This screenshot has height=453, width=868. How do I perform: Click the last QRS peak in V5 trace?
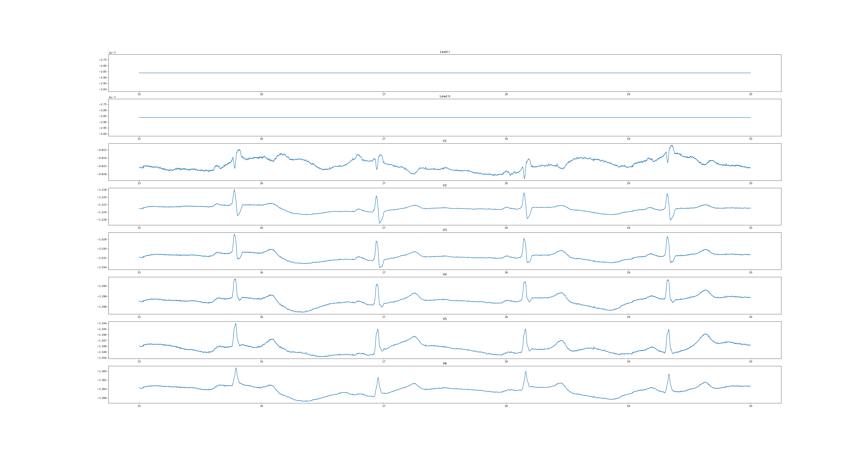(x=668, y=330)
